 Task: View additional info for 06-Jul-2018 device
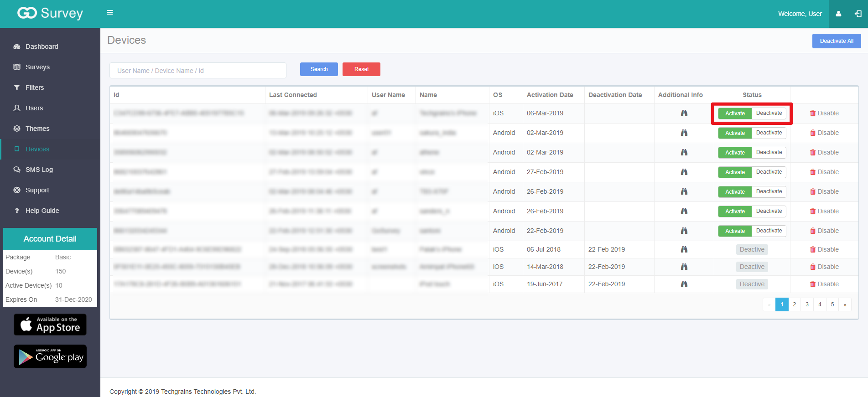click(684, 249)
